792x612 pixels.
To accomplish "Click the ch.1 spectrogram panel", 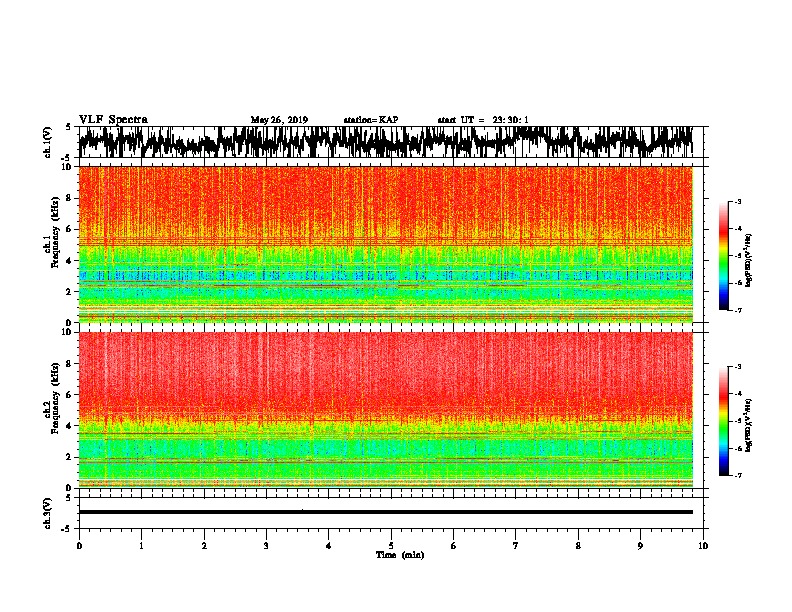I will 386,244.
